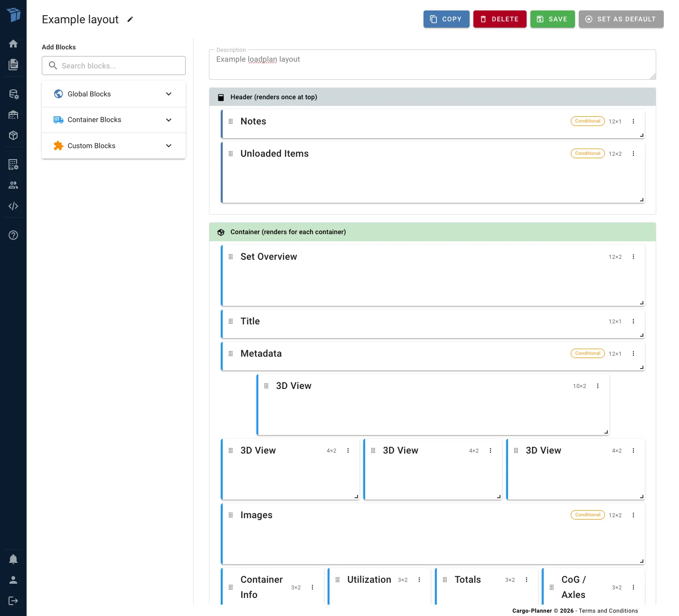Open the Terms and Conditions link
The width and height of the screenshot is (679, 616).
tap(608, 611)
